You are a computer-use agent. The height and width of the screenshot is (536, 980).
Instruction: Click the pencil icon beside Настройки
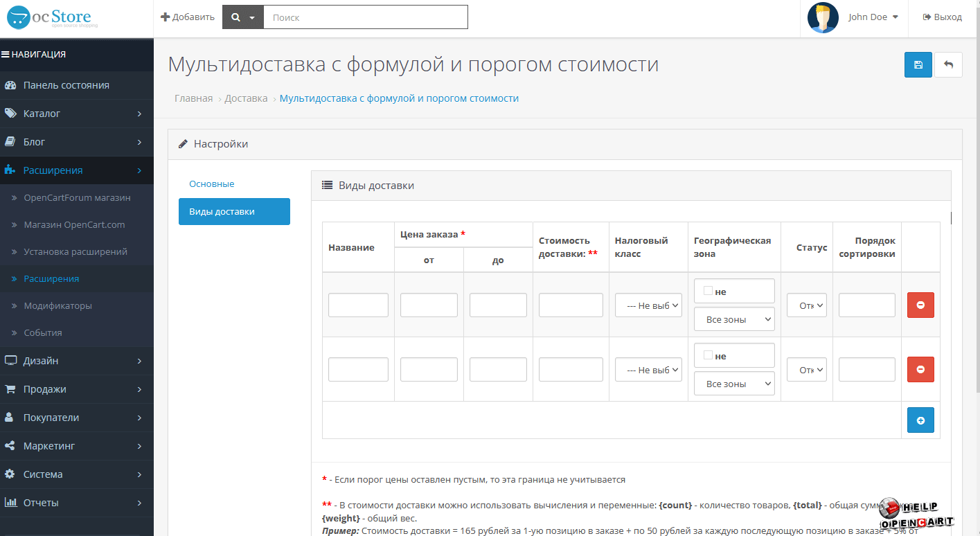coord(183,144)
